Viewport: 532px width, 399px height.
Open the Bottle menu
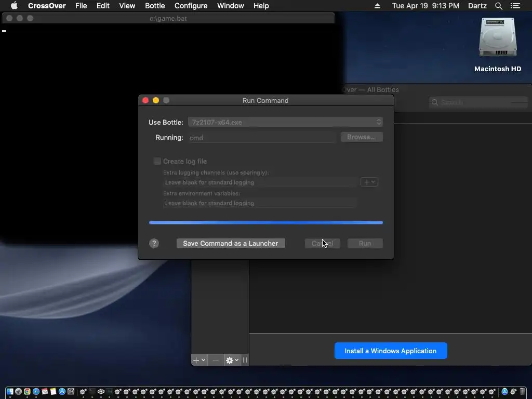[x=155, y=6]
